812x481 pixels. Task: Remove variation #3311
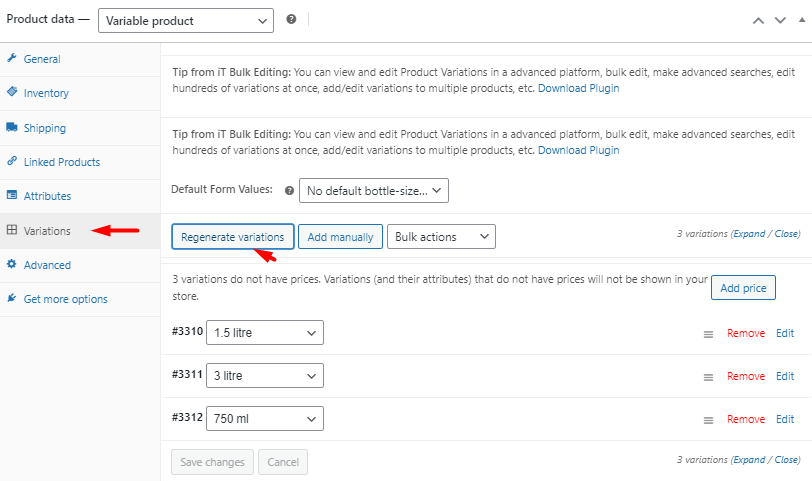746,376
